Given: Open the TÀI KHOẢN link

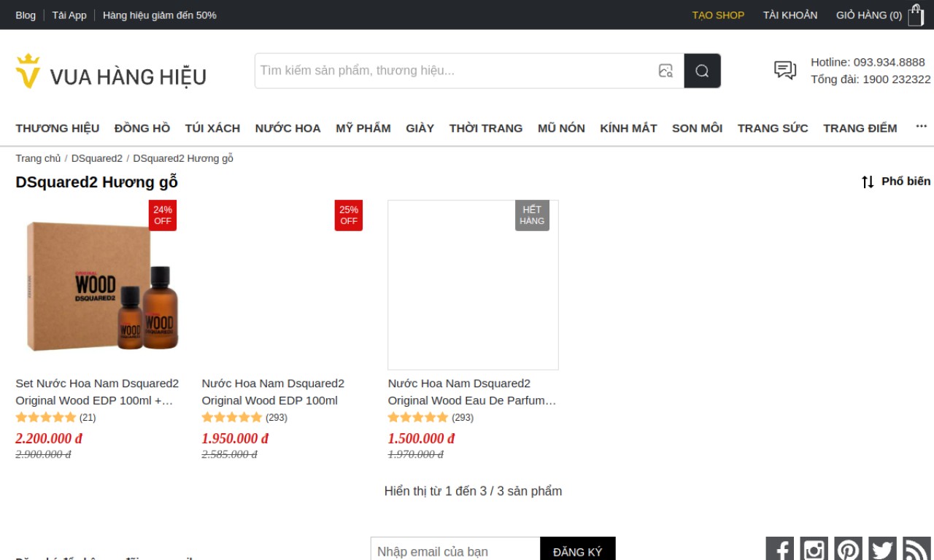Looking at the screenshot, I should tap(790, 15).
